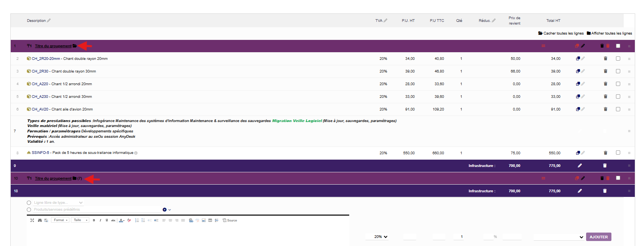
Task: Duplicate the first grouping using red copy icon
Action: pos(577,46)
